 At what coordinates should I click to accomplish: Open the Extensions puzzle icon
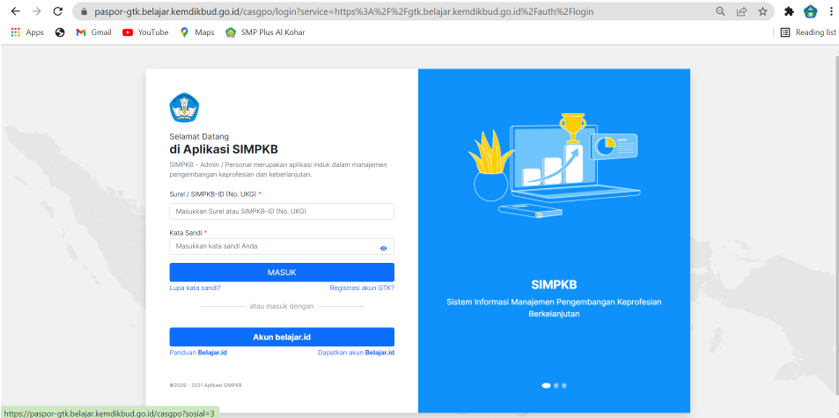(x=789, y=12)
